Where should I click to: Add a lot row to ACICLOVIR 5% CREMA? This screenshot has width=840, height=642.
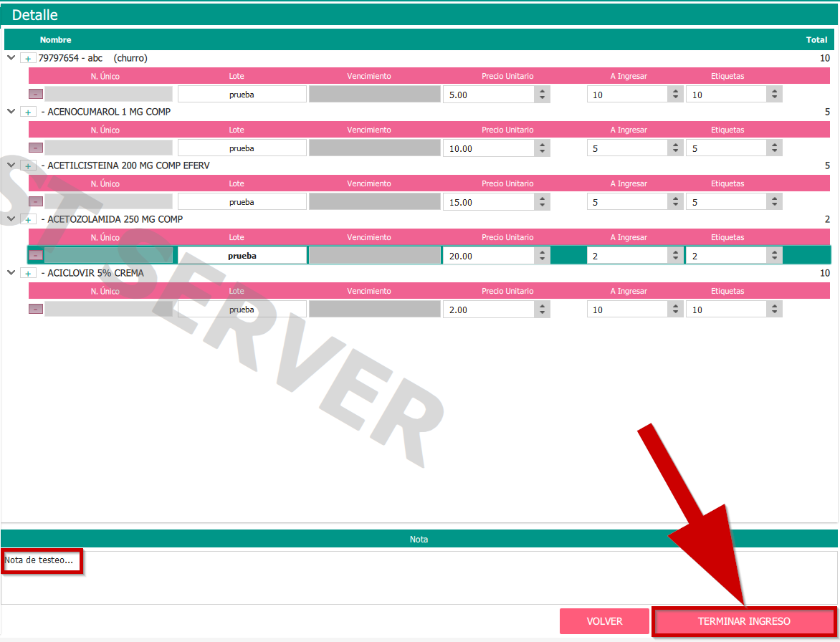click(28, 274)
